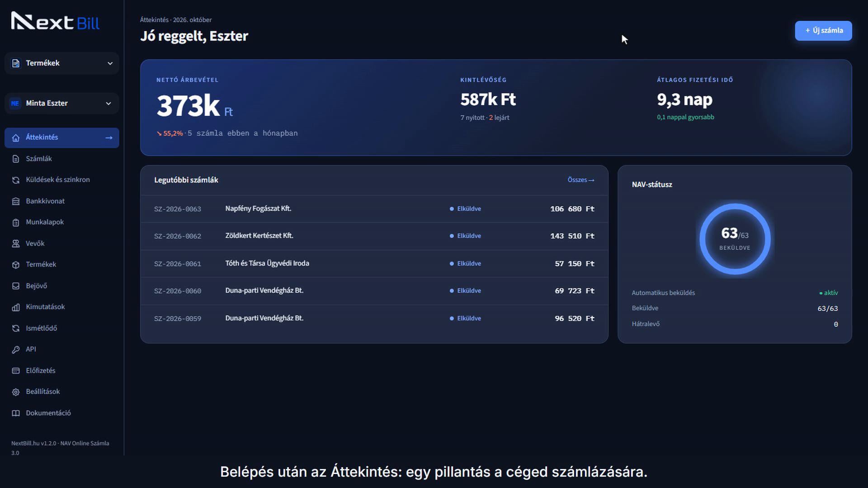868x488 pixels.
Task: Click the Kimutatások chart icon
Action: [16, 307]
